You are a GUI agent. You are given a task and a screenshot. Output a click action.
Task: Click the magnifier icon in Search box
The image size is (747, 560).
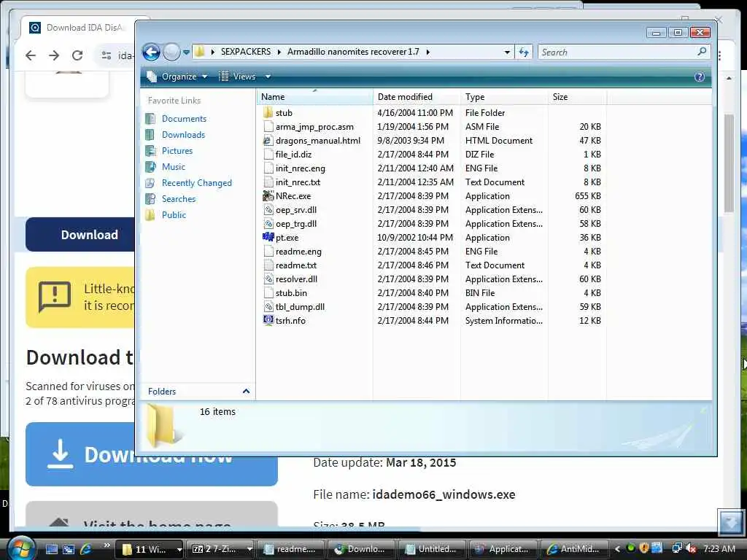tap(702, 52)
